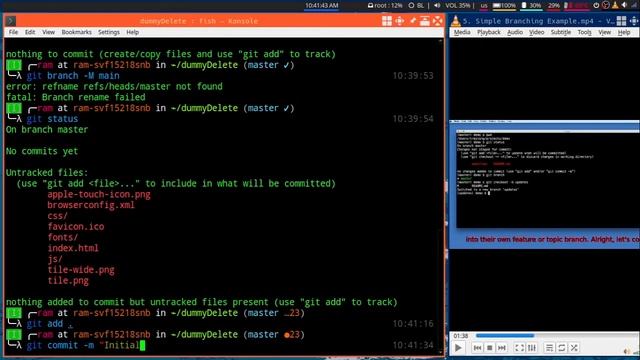
Task: Click the 'git status' command text
Action: click(x=52, y=119)
